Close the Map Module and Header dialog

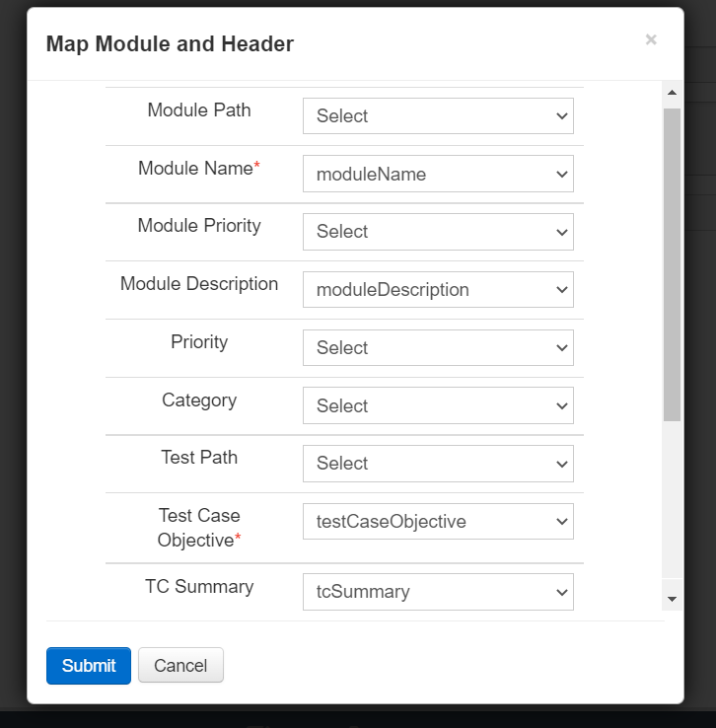pyautogui.click(x=651, y=39)
